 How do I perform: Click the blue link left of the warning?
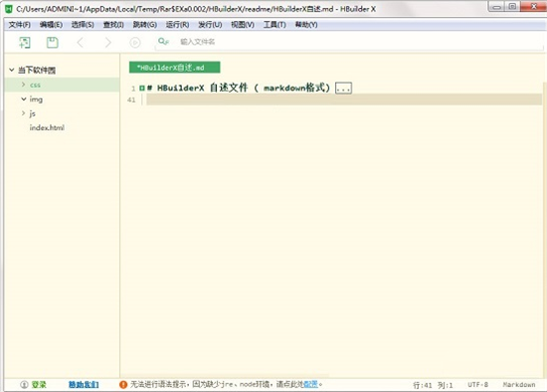point(84,385)
